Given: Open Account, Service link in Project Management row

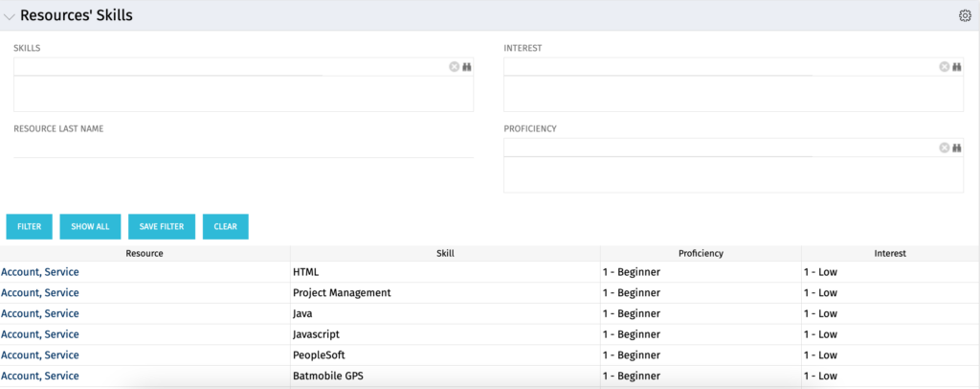Looking at the screenshot, I should pos(40,292).
